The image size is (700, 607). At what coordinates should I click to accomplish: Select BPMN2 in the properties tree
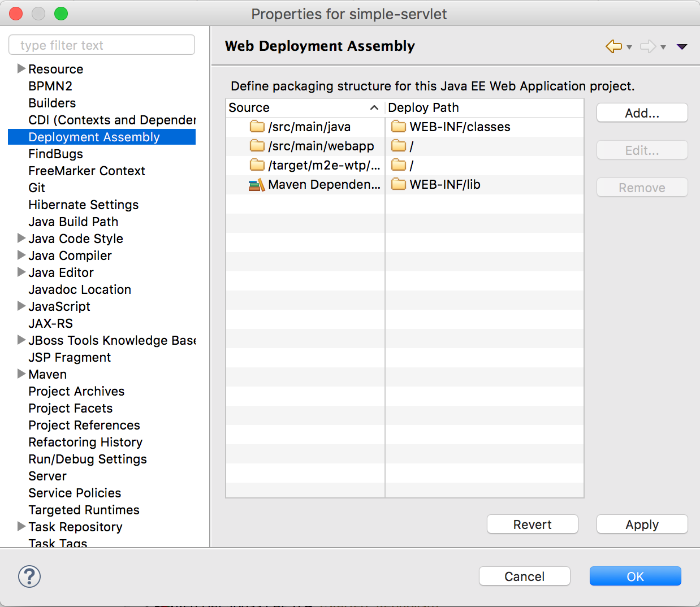coord(50,86)
